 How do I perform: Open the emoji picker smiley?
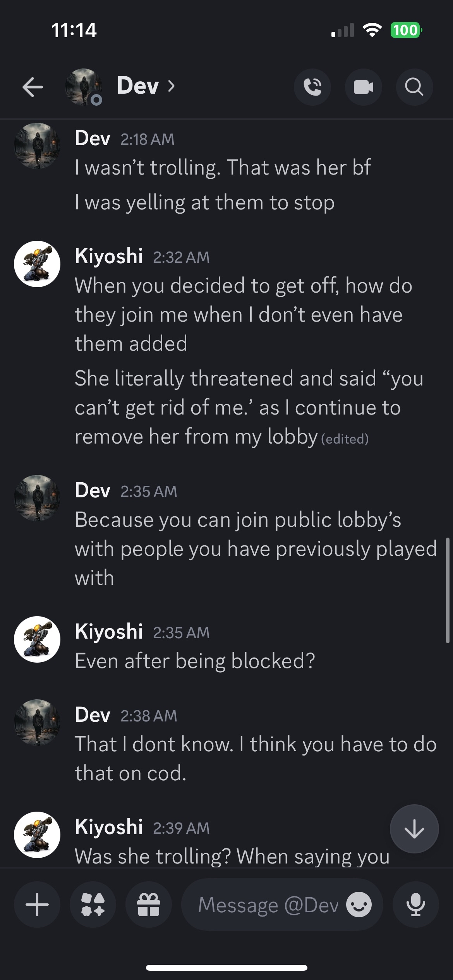(x=359, y=905)
